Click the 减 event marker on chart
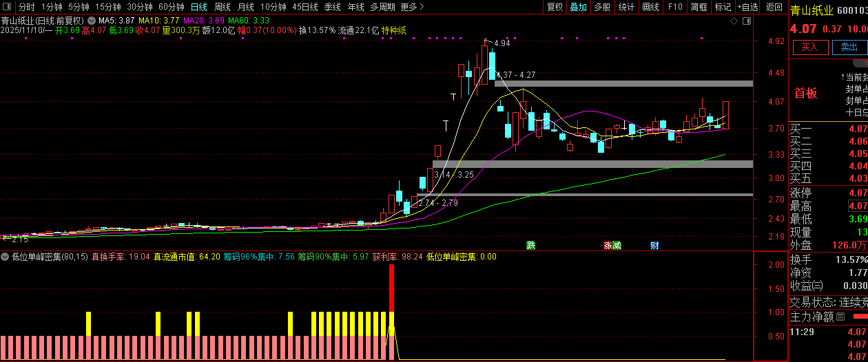 pos(617,245)
